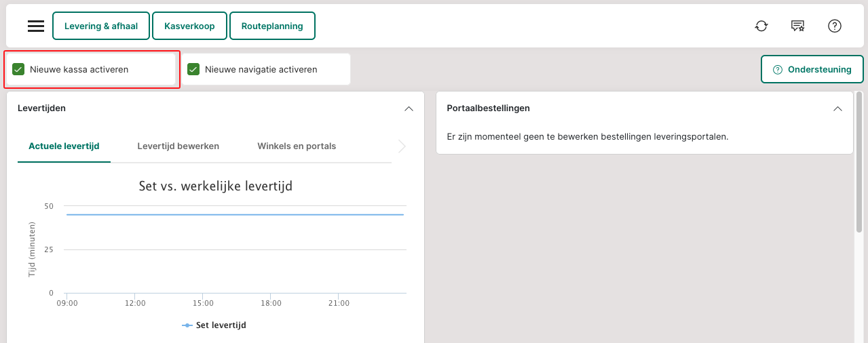Toggle Nieuwe kassa activeren checkbox

coord(18,69)
